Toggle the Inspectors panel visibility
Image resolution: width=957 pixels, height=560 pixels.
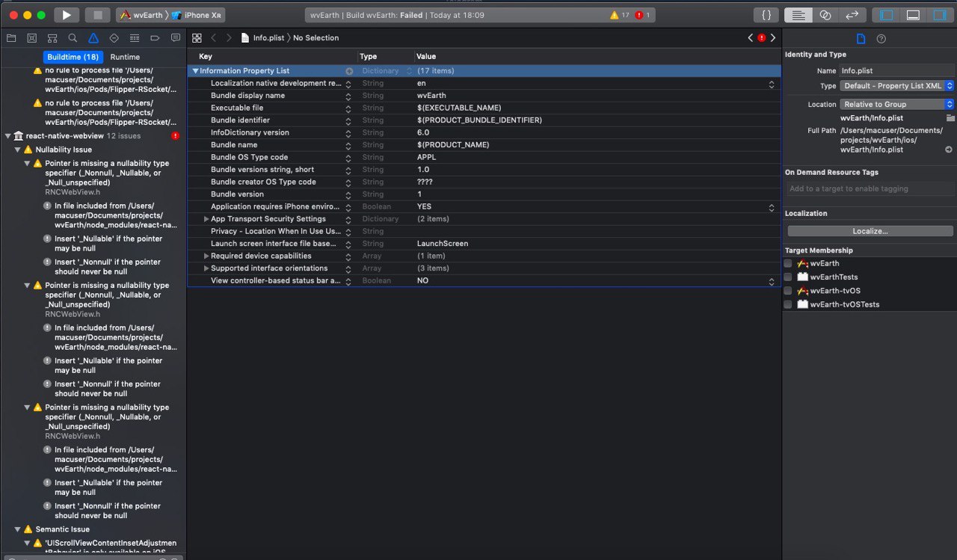[x=939, y=15]
